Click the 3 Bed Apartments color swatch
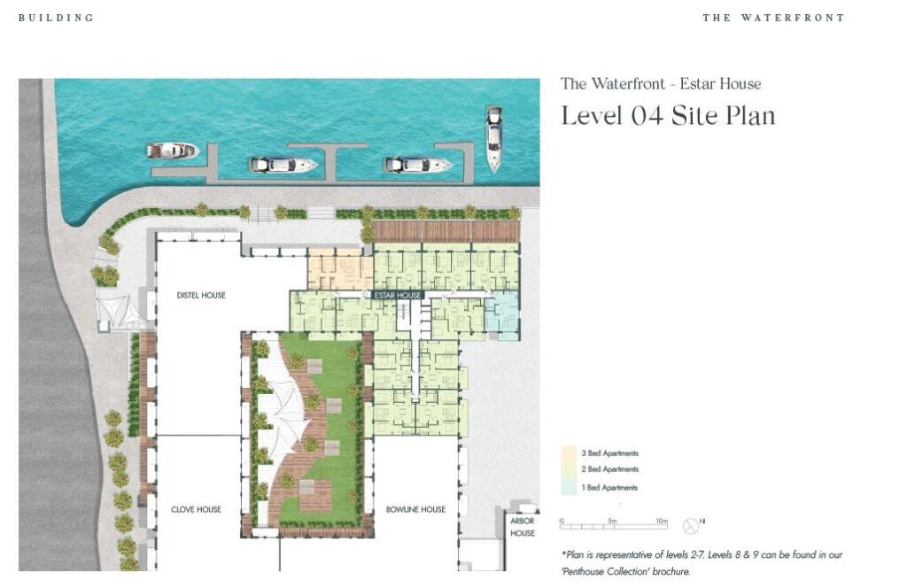Viewport: 907px width, 588px height. coord(570,453)
